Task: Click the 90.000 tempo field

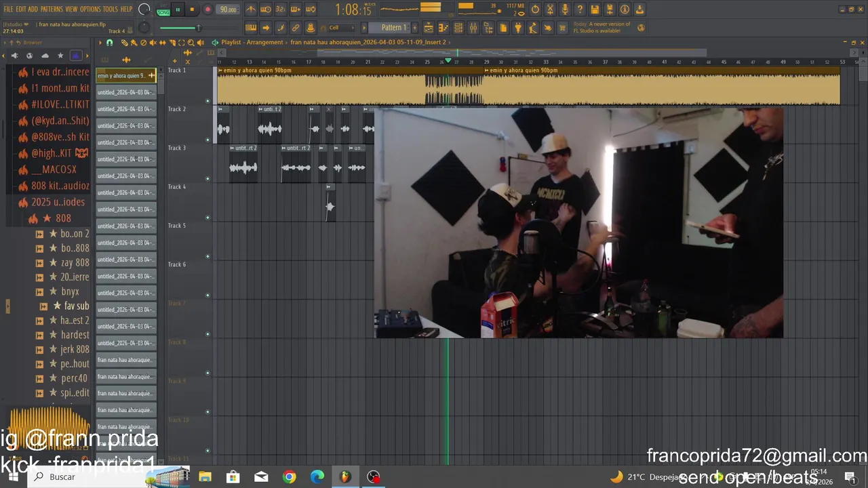Action: (229, 9)
